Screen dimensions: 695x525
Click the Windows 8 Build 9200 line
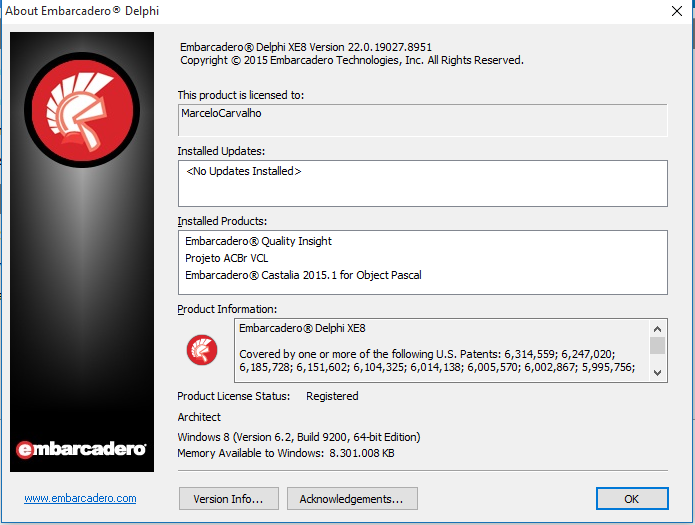point(299,437)
